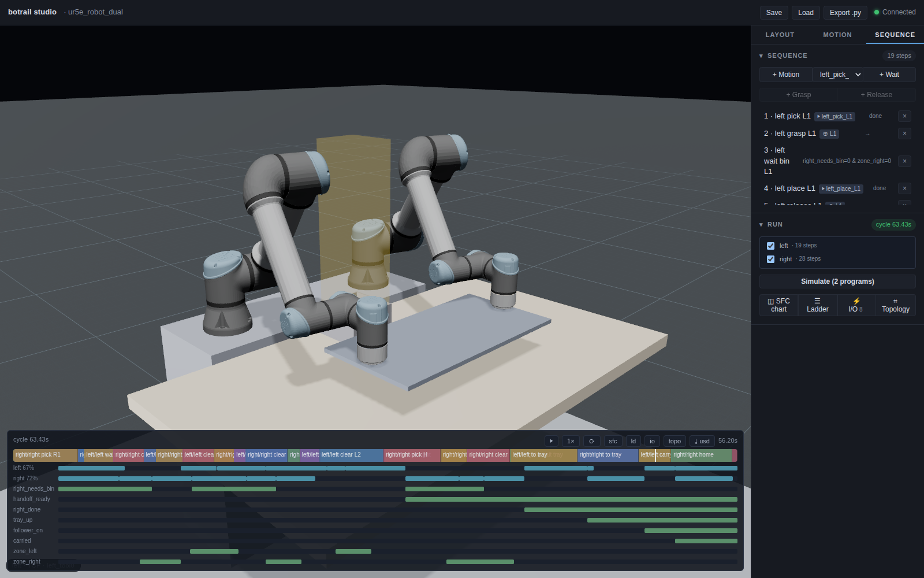Add a Wait step
The height and width of the screenshot is (578, 924).
(x=889, y=75)
